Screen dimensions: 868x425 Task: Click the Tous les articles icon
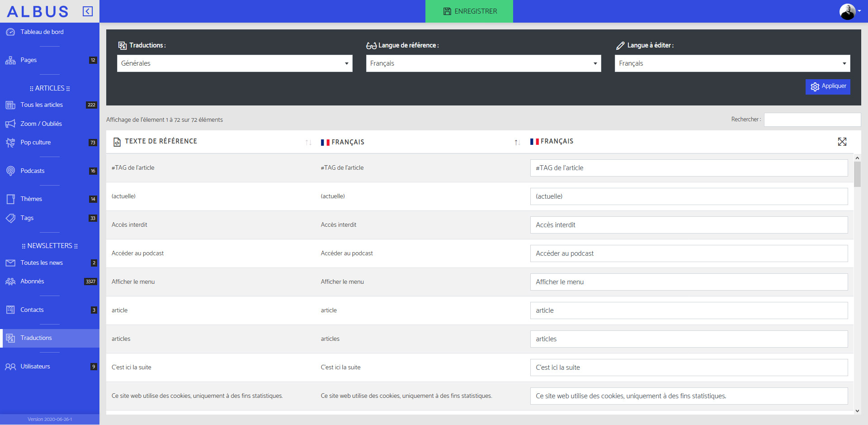[x=10, y=105]
